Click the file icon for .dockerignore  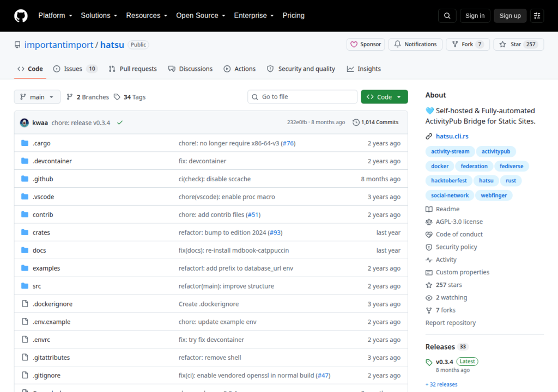25,303
